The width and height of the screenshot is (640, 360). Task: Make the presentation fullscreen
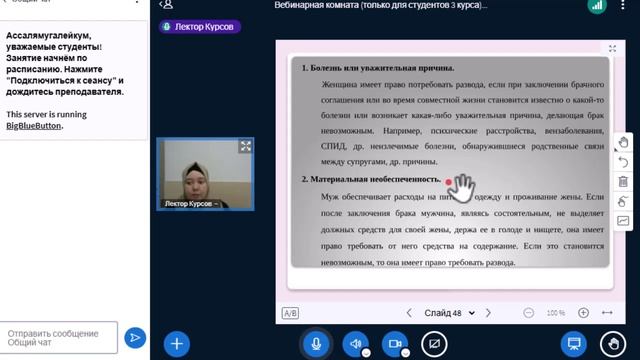coord(612,49)
